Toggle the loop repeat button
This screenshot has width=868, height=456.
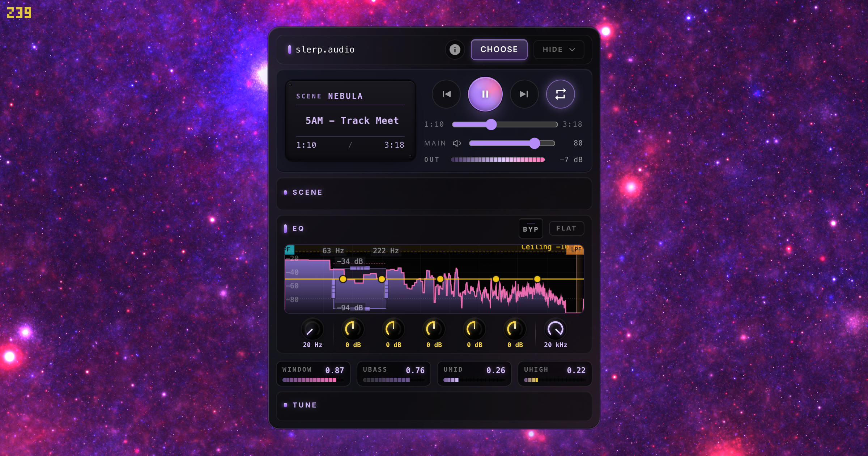560,94
